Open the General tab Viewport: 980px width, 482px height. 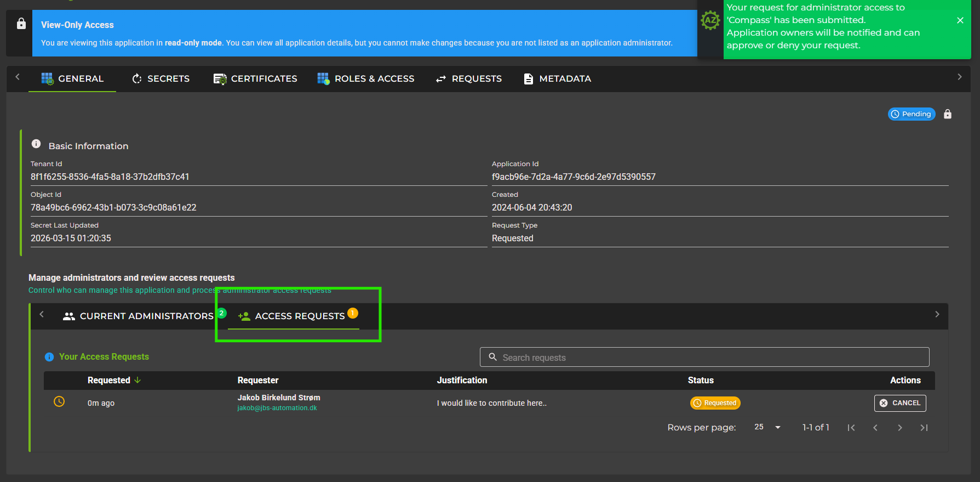(x=72, y=78)
